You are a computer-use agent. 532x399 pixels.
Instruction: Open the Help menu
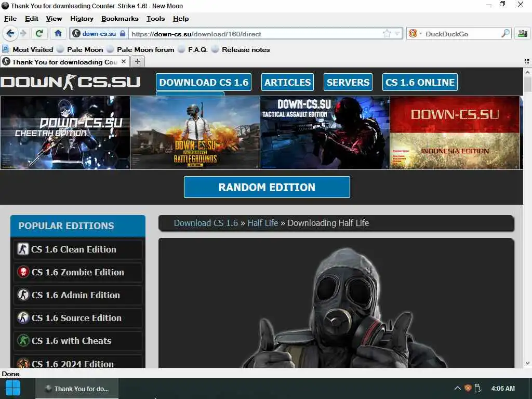click(180, 19)
